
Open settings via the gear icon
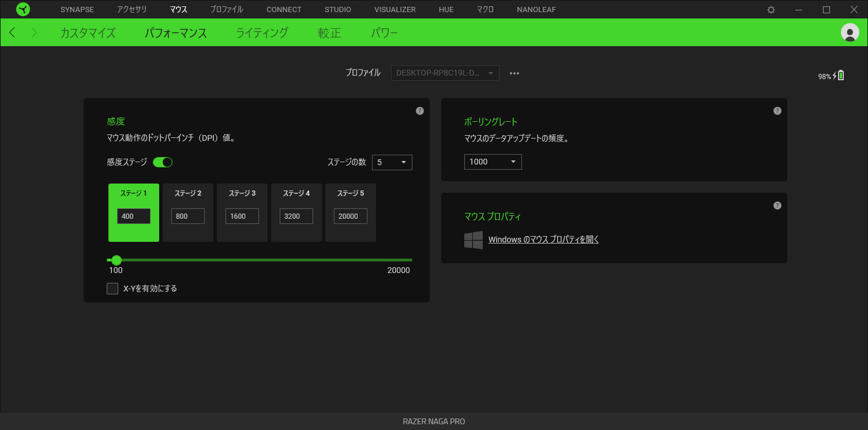tap(771, 10)
